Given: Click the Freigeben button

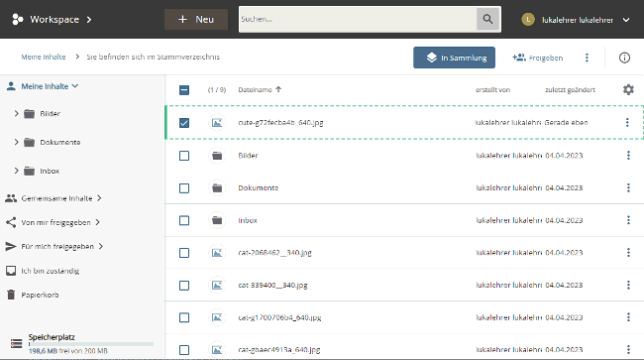Looking at the screenshot, I should pyautogui.click(x=538, y=58).
